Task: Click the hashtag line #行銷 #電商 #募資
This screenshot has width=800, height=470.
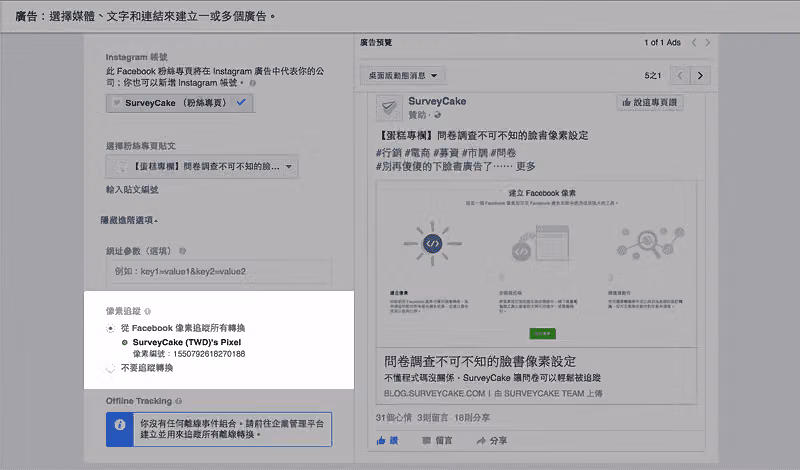Action: [x=446, y=153]
